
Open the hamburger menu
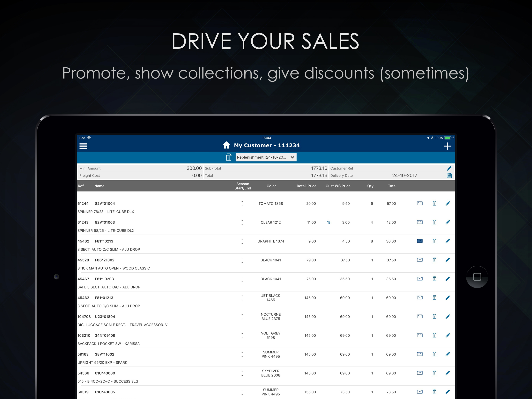click(x=83, y=146)
